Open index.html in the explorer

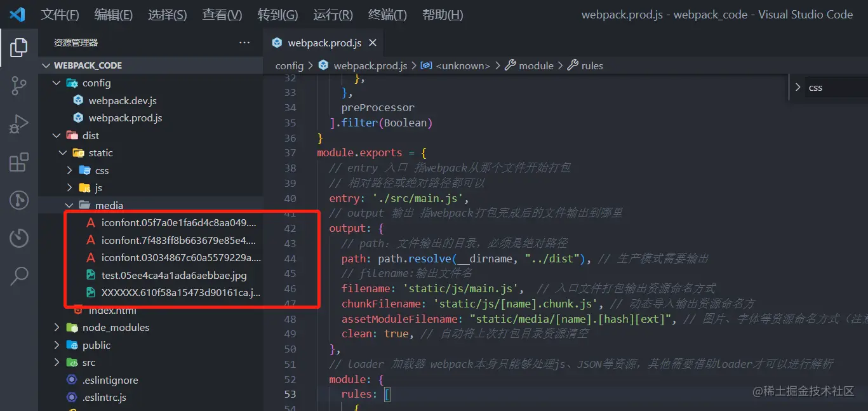[150, 310]
